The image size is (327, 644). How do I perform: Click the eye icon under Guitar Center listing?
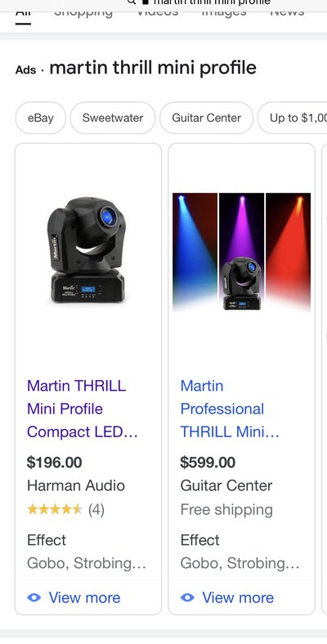(x=187, y=597)
